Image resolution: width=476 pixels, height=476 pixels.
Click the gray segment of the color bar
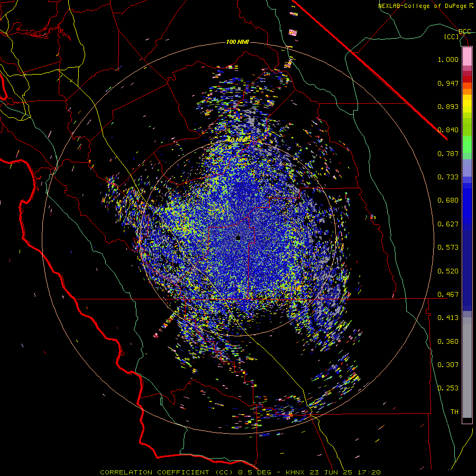467,368
